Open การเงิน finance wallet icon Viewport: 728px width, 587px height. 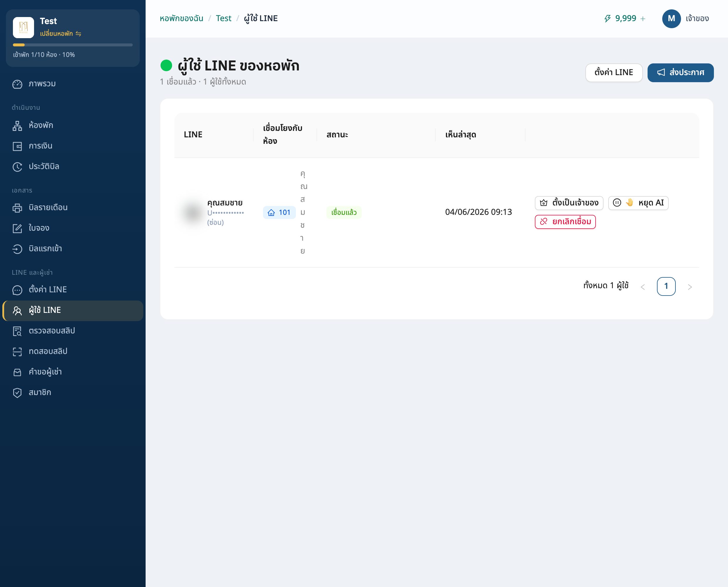tap(17, 146)
